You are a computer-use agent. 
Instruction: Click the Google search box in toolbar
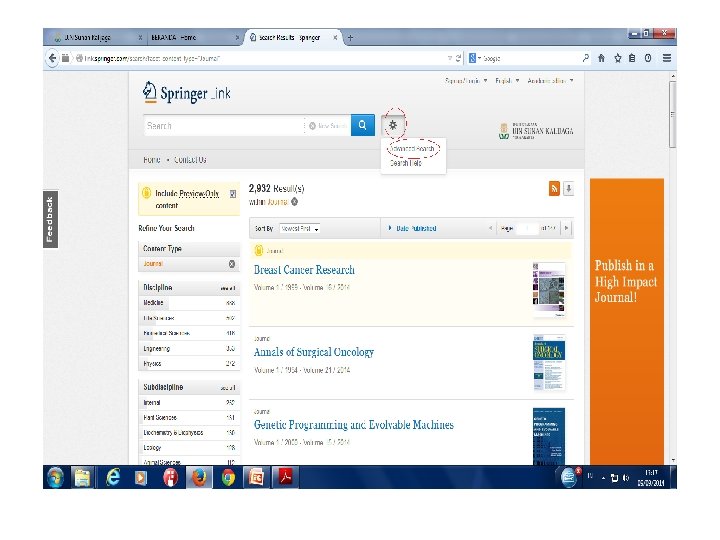pyautogui.click(x=530, y=58)
